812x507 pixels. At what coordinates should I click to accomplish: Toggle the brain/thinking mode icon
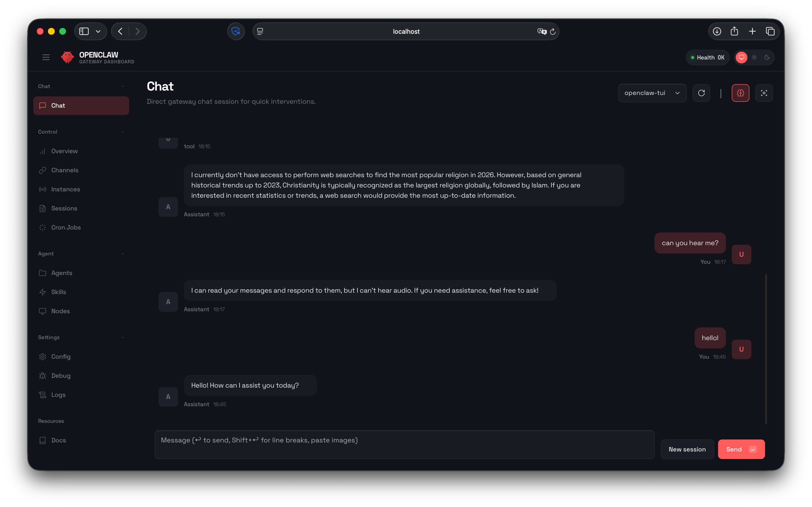[x=741, y=93]
